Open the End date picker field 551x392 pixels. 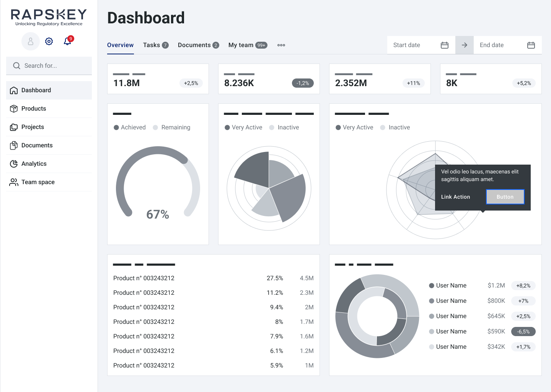pos(497,45)
